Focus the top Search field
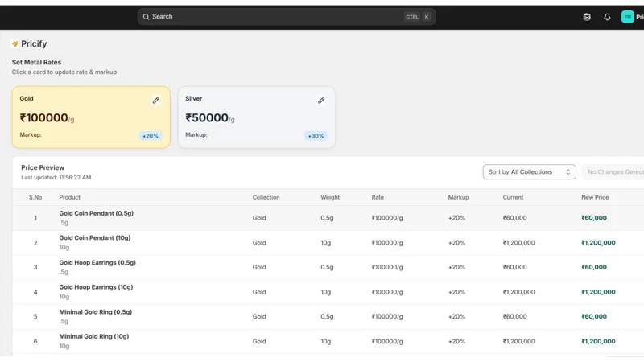The height and width of the screenshot is (362, 644). tap(287, 17)
